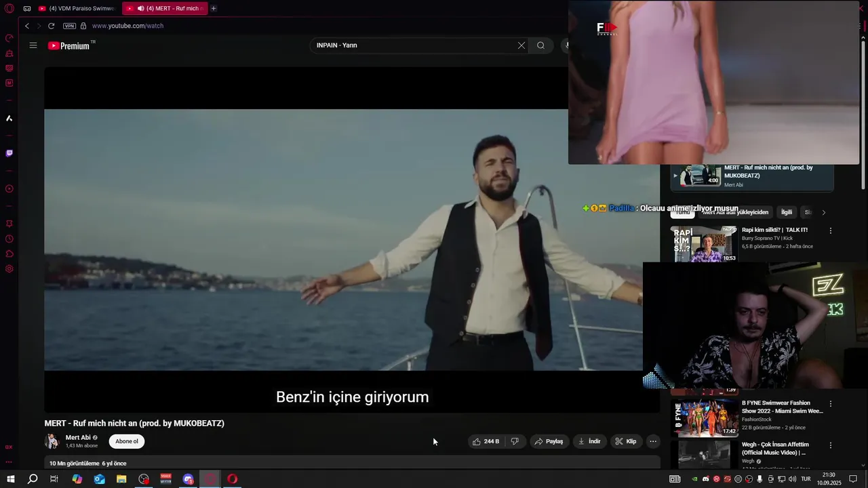Go back to previous page

click(27, 26)
